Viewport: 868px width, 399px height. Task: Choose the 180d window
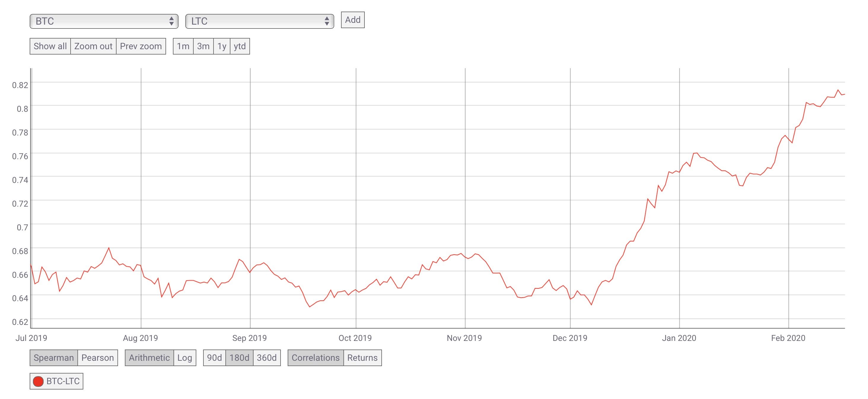pos(239,357)
